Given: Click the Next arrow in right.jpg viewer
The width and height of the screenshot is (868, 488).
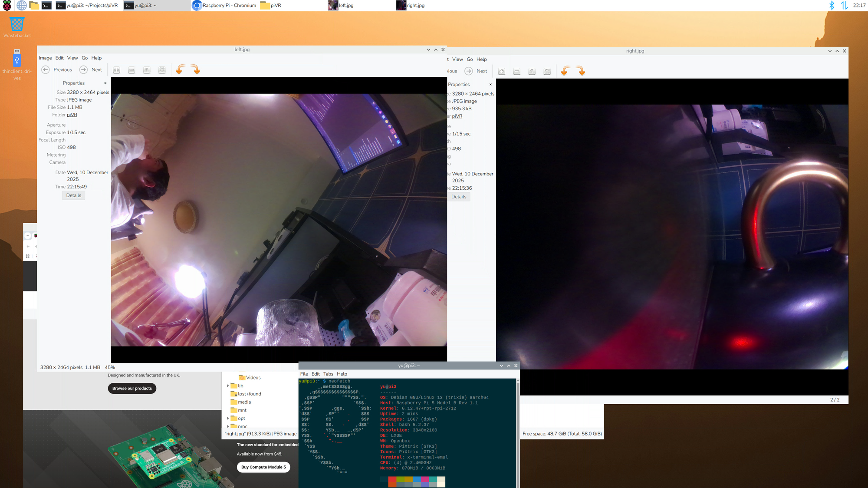Looking at the screenshot, I should [x=469, y=71].
